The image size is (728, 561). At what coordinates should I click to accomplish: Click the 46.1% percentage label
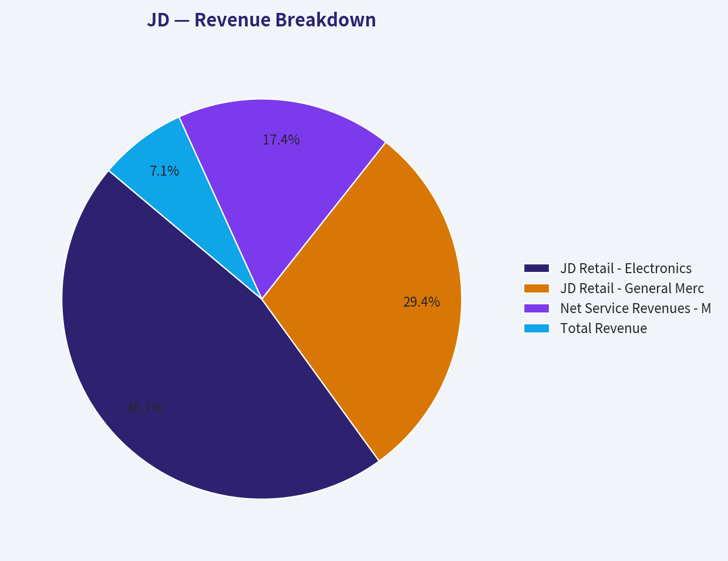144,408
